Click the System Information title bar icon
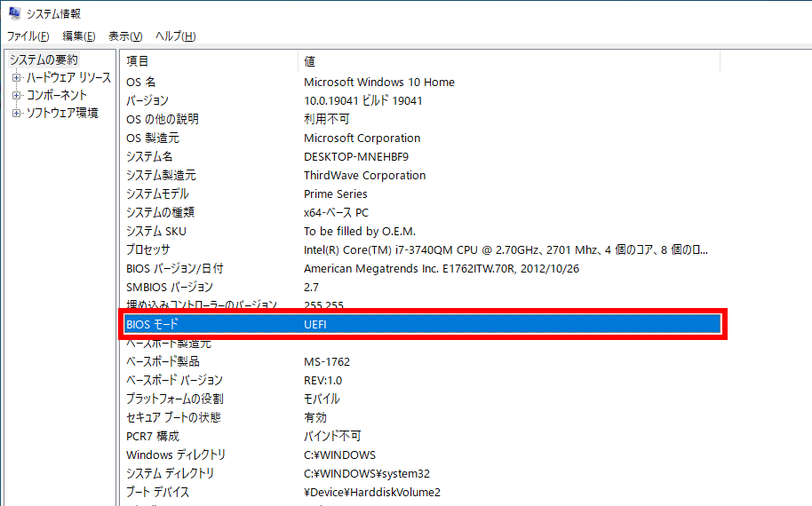The height and width of the screenshot is (506, 812). (14, 13)
